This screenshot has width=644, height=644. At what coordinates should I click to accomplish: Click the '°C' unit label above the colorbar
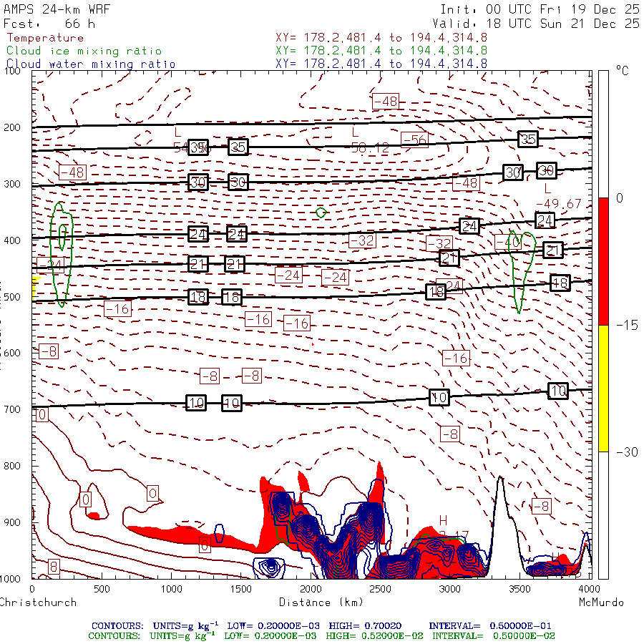623,71
